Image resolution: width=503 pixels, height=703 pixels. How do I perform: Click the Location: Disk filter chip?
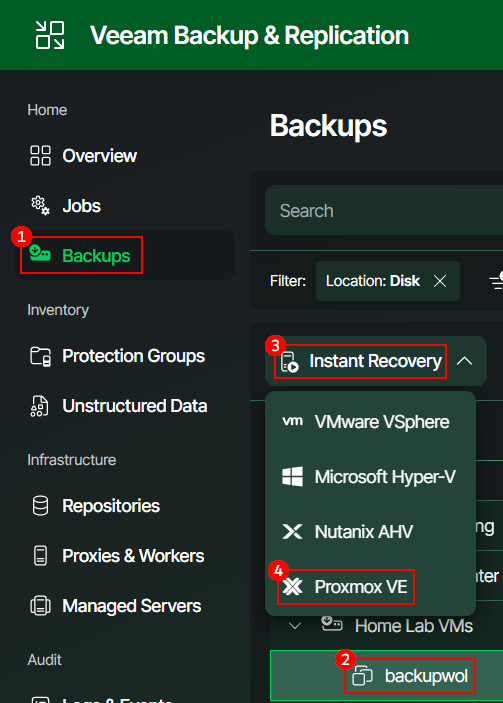click(388, 281)
